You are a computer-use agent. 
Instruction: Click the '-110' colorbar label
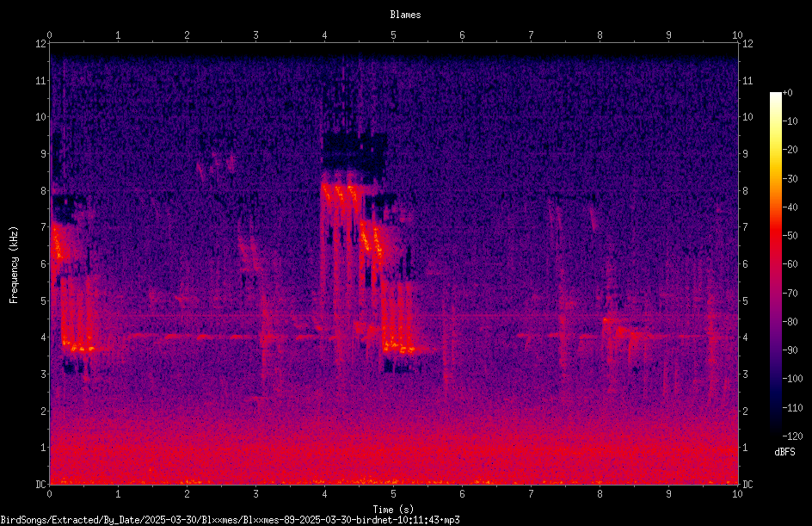[792, 408]
